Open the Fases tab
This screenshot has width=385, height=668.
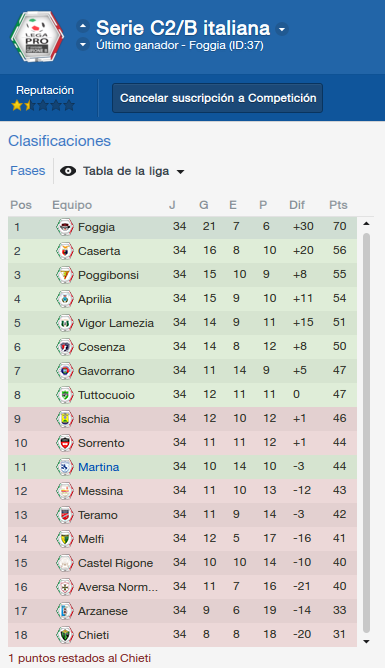28,171
